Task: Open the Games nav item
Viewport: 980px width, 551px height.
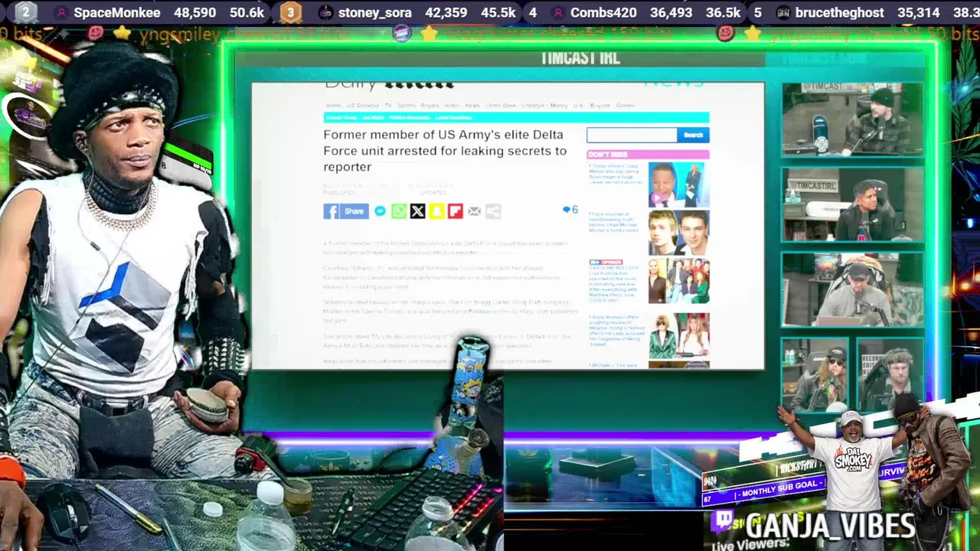Action: (626, 106)
